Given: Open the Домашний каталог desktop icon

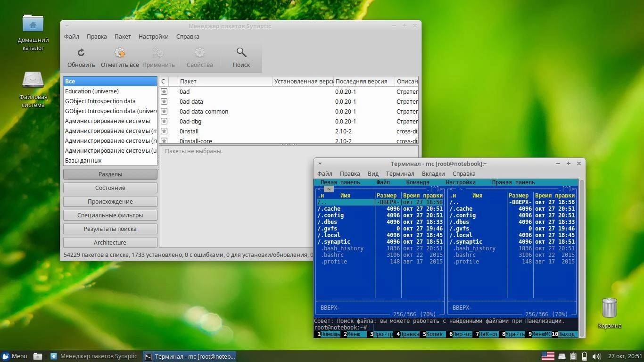Looking at the screenshot, I should coord(33,24).
